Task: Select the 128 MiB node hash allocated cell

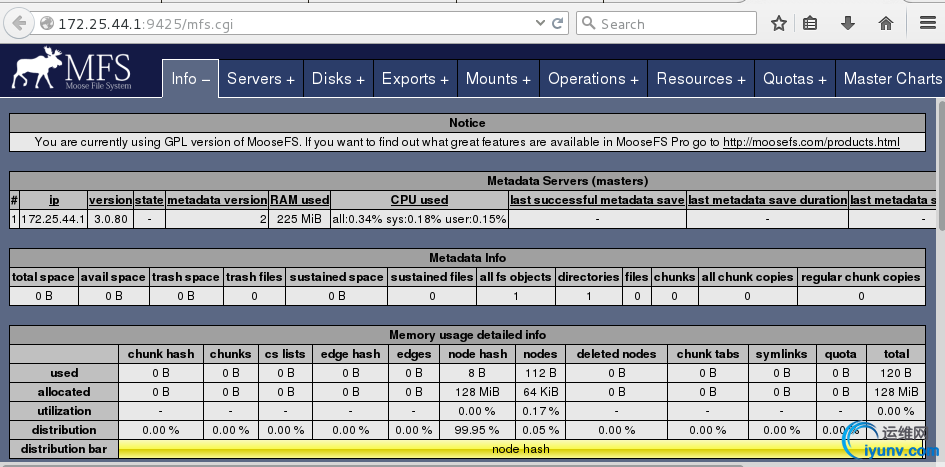Action: coord(478,392)
